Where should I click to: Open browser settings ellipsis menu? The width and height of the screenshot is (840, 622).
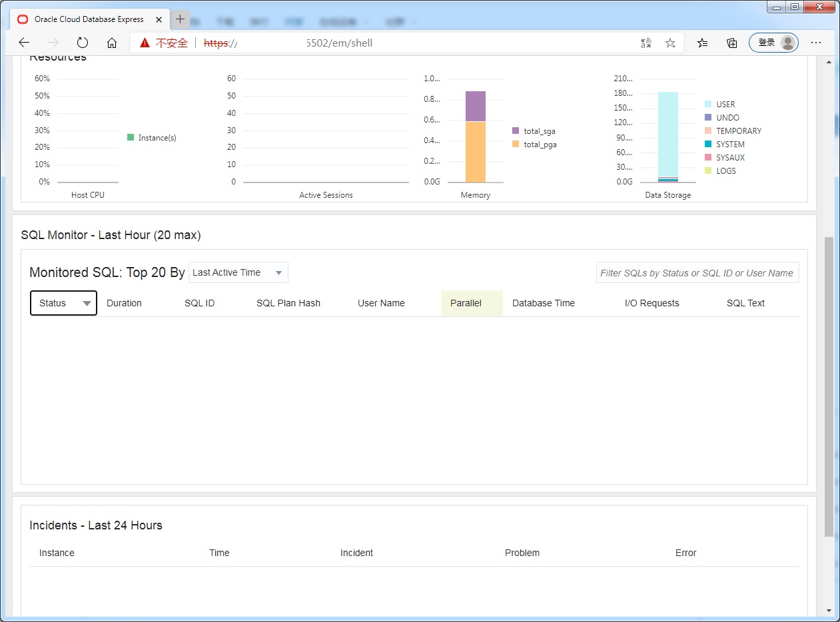[x=815, y=43]
